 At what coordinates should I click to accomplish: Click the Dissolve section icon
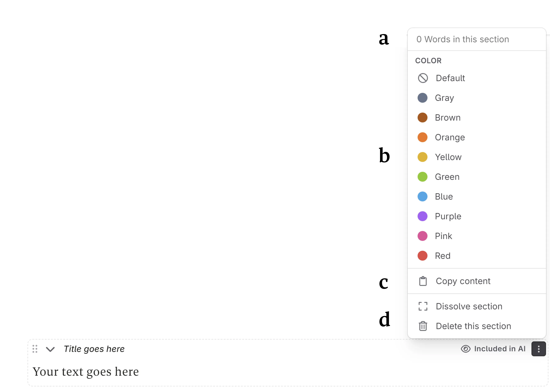click(423, 306)
